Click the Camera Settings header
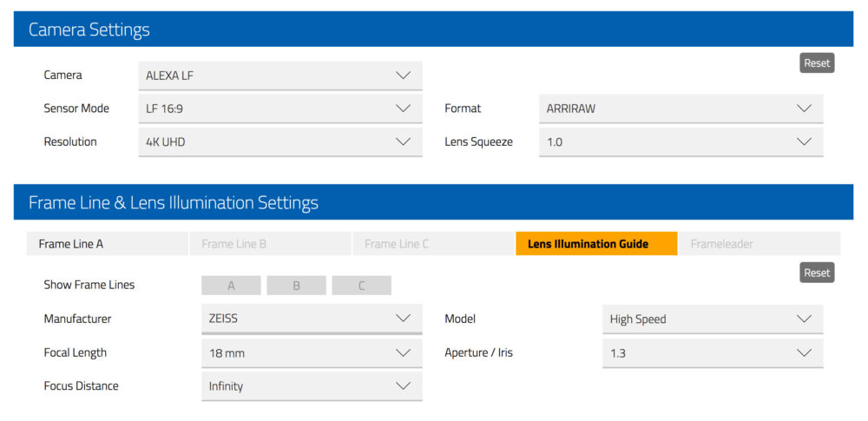Image resolution: width=868 pixels, height=421 pixels. 433,30
